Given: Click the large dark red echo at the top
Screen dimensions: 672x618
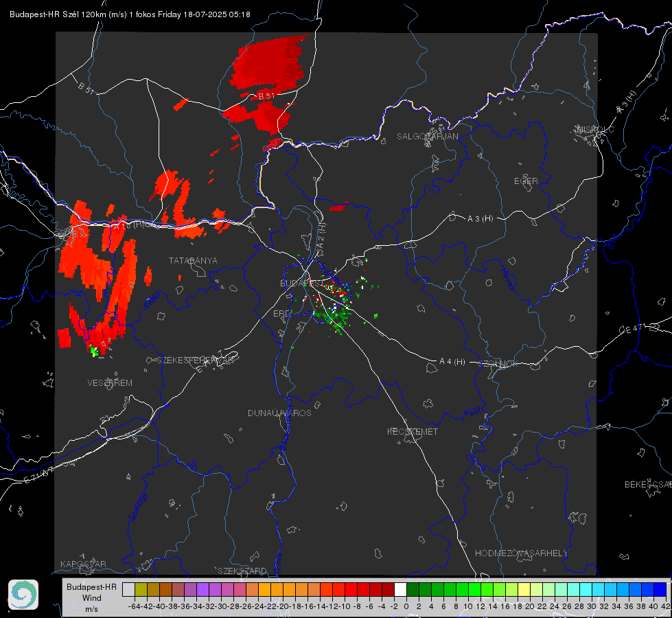Looking at the screenshot, I should click(269, 63).
